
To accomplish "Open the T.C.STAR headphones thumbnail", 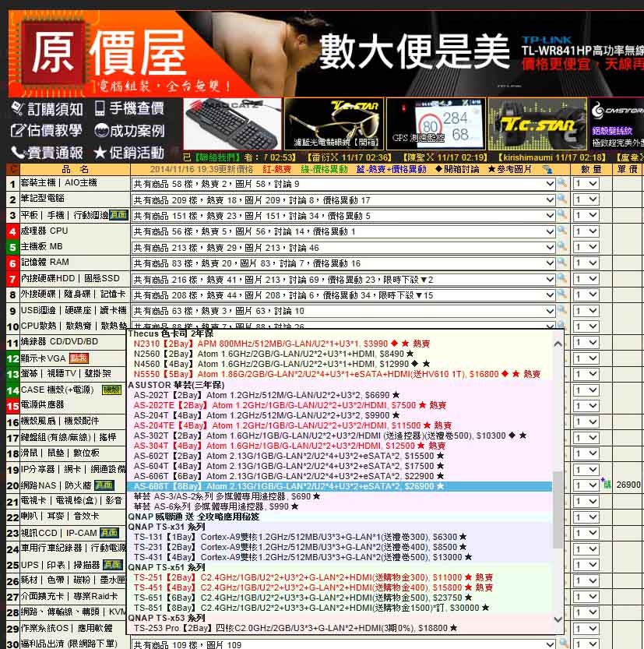I will coord(537,124).
